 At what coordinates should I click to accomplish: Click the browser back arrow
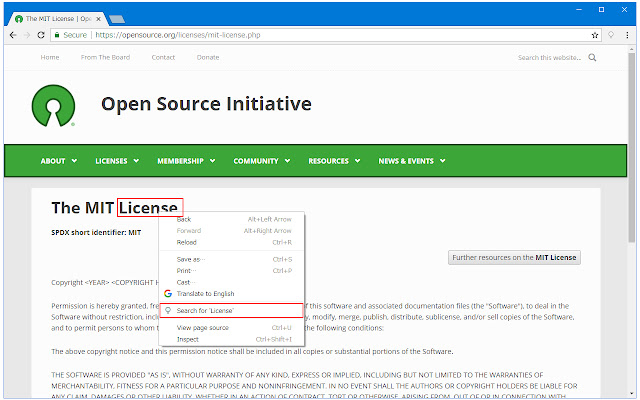point(13,35)
